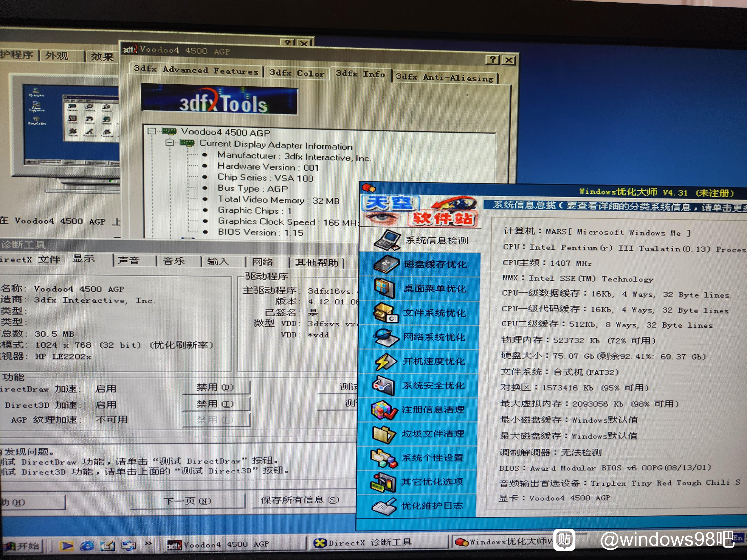Screen dimensions: 747x560
Task: Switch to Voodoo4 4500 AGP taskbar button
Action: 235,544
